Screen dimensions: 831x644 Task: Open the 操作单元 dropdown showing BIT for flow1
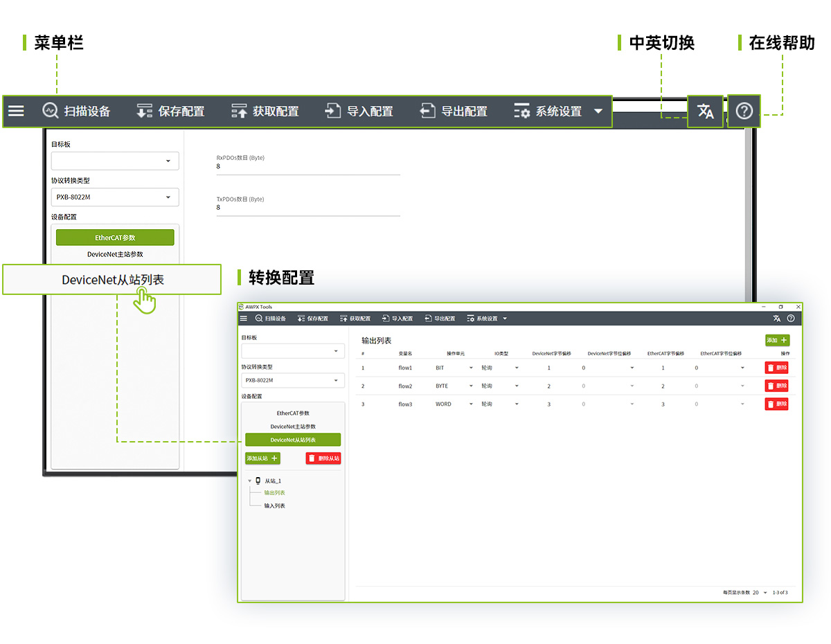pyautogui.click(x=471, y=368)
